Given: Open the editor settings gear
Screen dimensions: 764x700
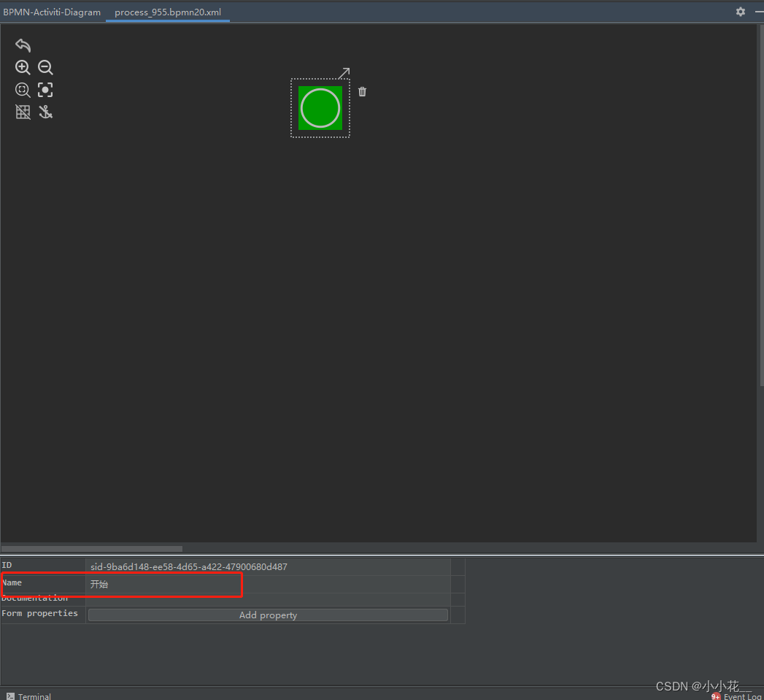Looking at the screenshot, I should click(740, 12).
